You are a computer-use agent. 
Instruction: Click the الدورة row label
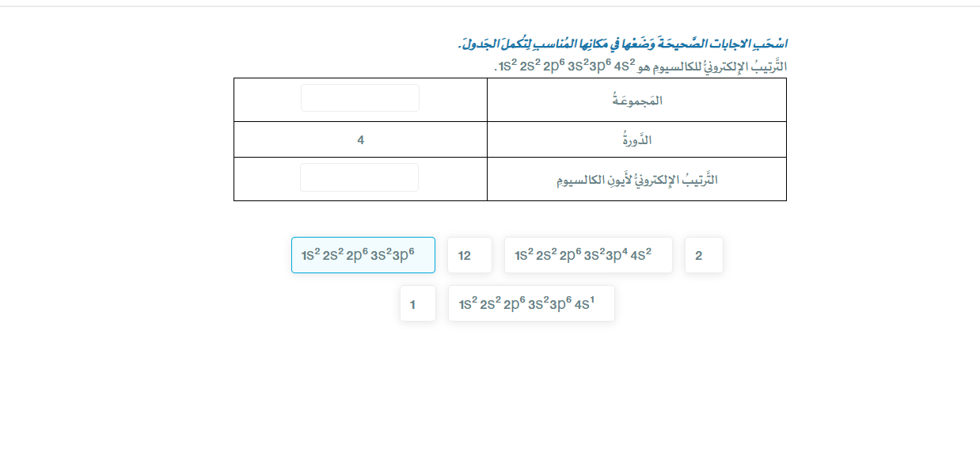coord(636,139)
